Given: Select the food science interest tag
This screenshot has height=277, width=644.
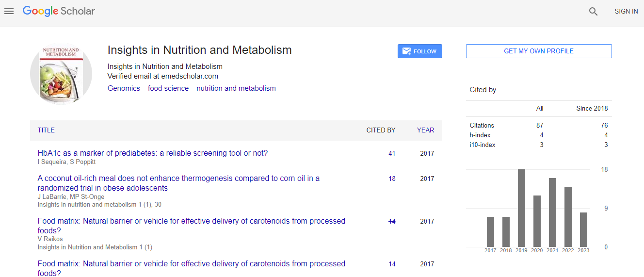Looking at the screenshot, I should pyautogui.click(x=168, y=88).
